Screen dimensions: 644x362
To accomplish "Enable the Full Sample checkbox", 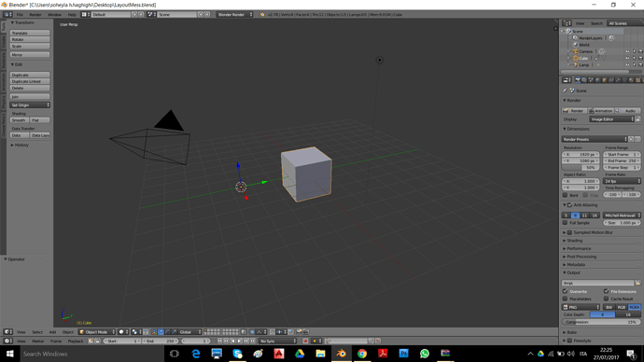I will coord(566,222).
